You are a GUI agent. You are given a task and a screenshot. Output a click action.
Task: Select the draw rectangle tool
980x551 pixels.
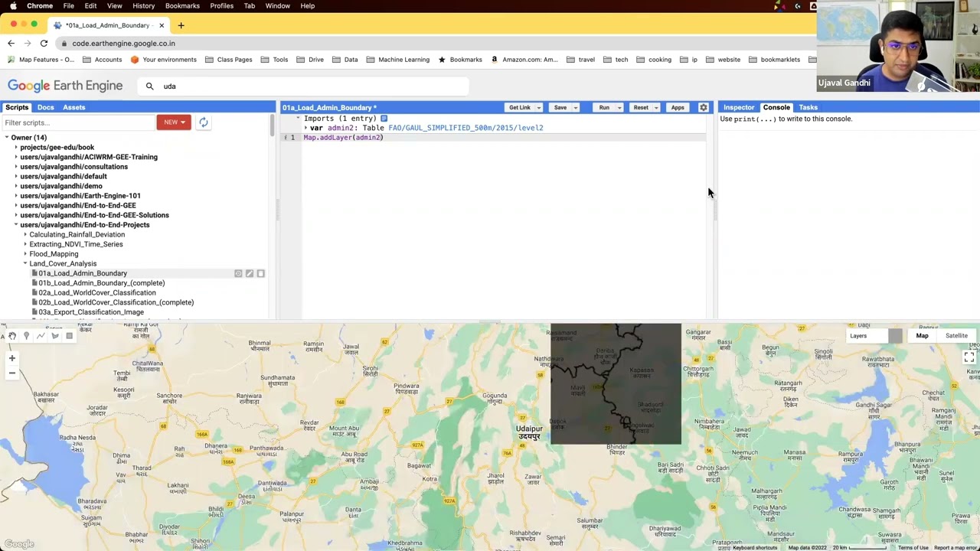70,336
